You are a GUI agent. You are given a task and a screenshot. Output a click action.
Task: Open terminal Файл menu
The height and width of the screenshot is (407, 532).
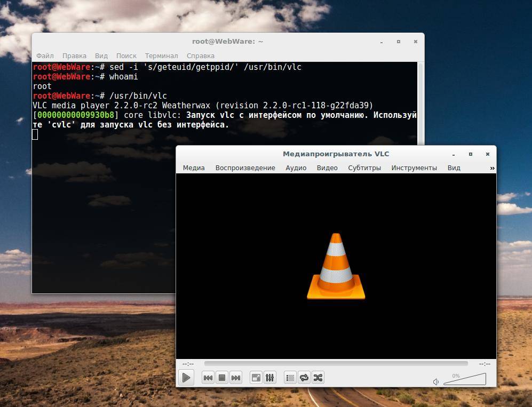coord(45,55)
